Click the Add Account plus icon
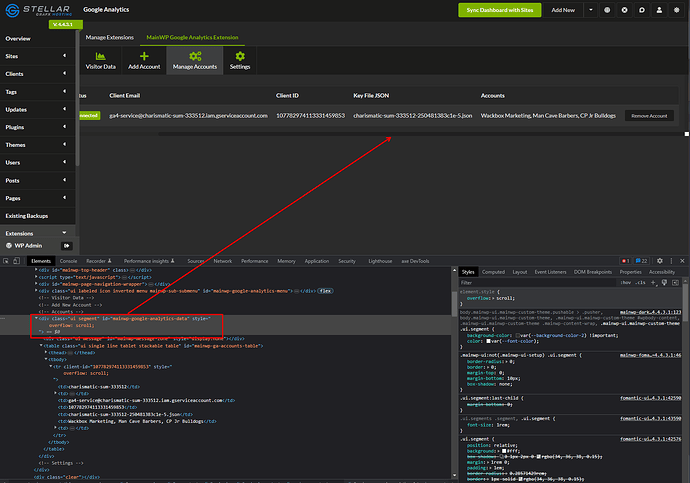Image resolution: width=690 pixels, height=483 pixels. [x=144, y=56]
